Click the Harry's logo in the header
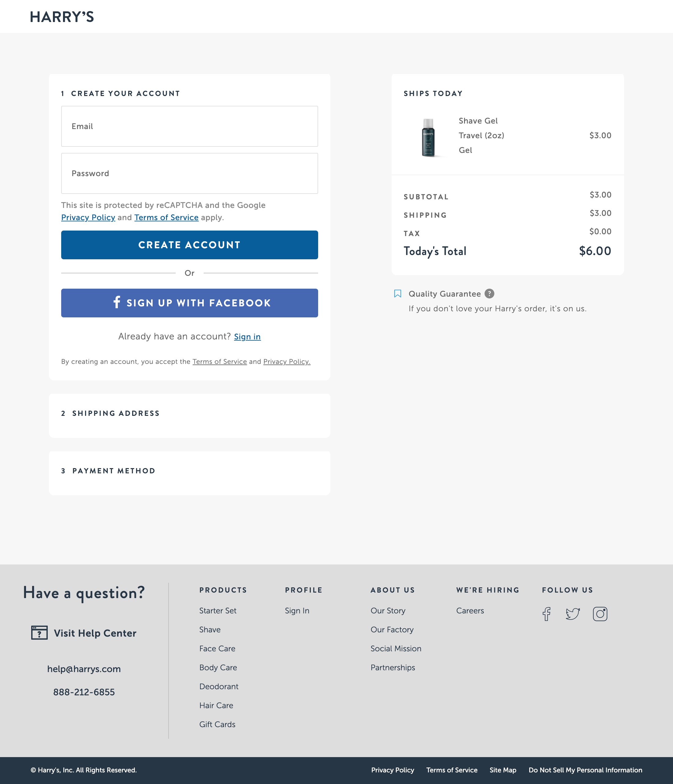 (62, 16)
